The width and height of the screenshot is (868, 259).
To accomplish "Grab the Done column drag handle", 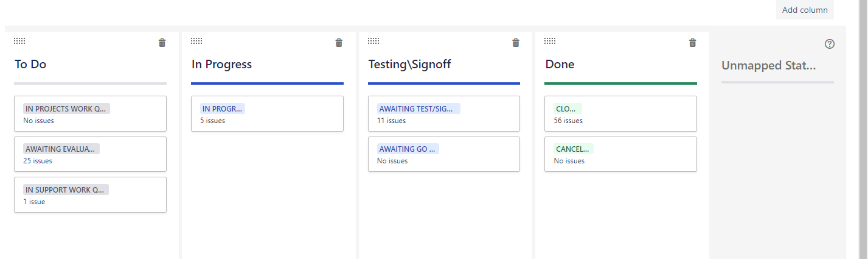I will click(x=550, y=41).
